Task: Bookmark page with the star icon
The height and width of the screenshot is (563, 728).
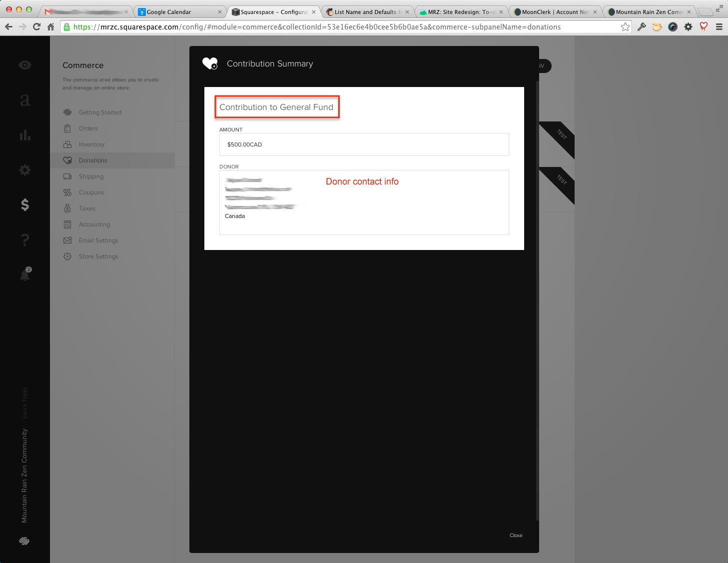Action: tap(625, 27)
